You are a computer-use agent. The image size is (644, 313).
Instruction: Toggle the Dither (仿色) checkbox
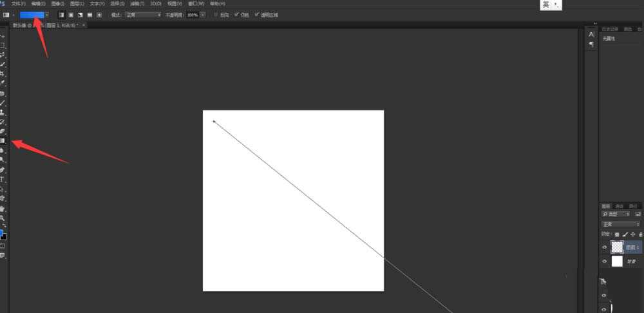click(236, 14)
